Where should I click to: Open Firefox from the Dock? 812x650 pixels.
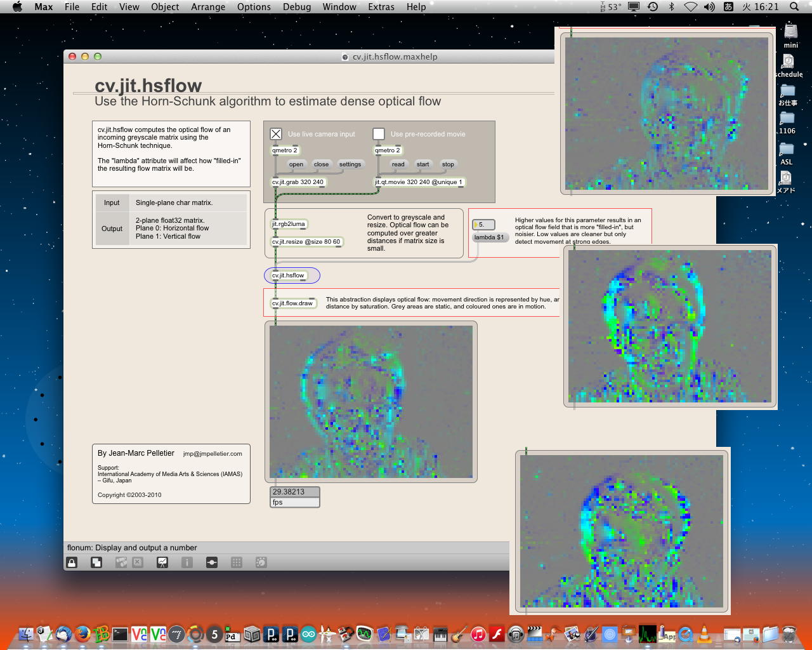[82, 633]
